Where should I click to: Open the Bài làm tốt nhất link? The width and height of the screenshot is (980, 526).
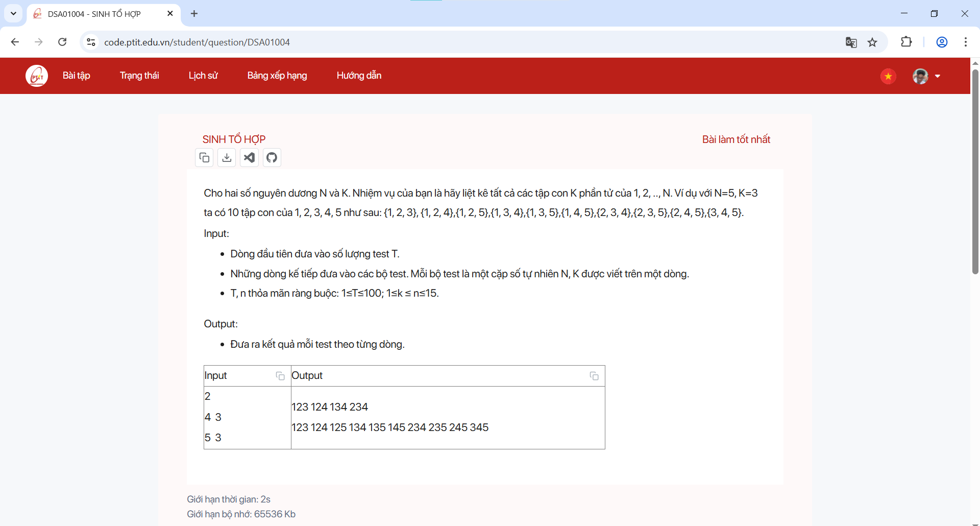click(737, 139)
